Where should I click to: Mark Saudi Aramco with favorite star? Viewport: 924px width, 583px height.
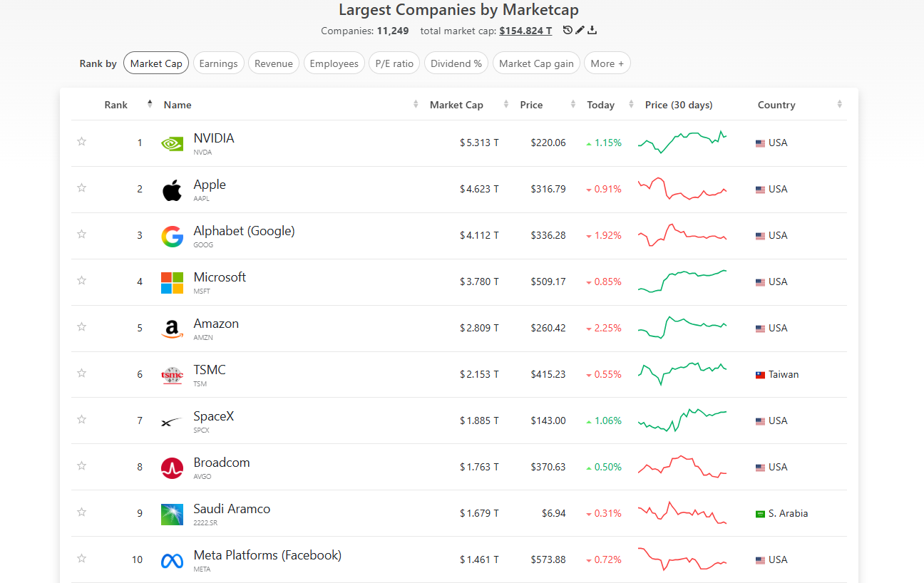(81, 512)
